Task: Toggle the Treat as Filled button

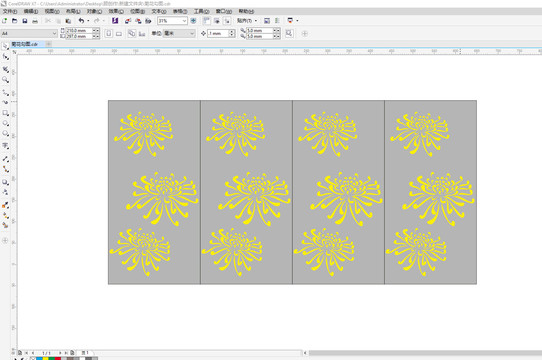Action: pos(289,34)
